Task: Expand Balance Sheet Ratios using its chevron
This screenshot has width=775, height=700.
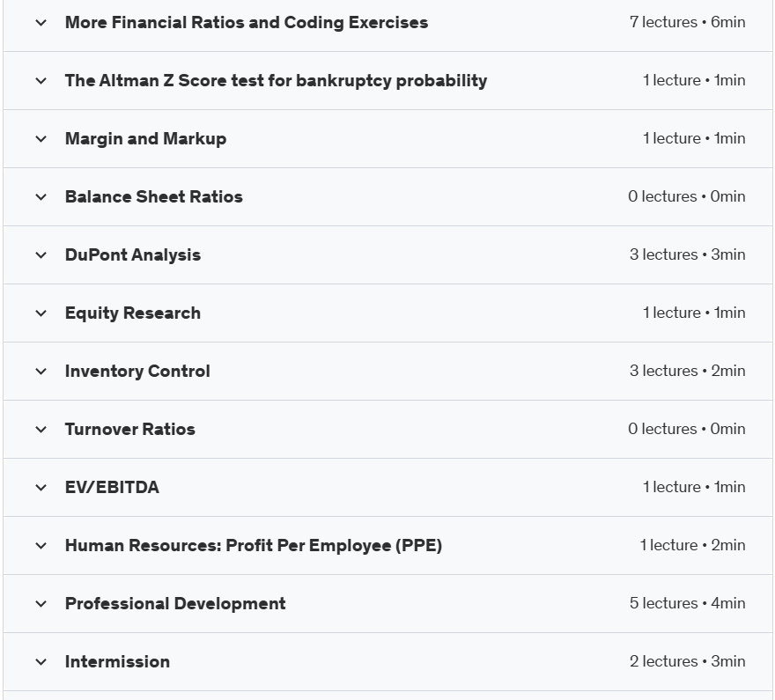Action: [x=41, y=197]
